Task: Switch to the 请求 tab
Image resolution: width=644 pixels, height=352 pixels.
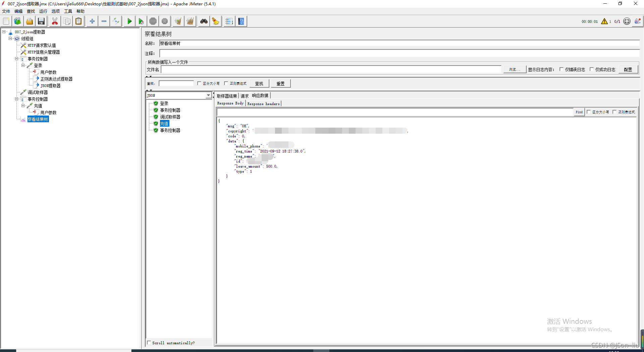Action: coord(245,96)
